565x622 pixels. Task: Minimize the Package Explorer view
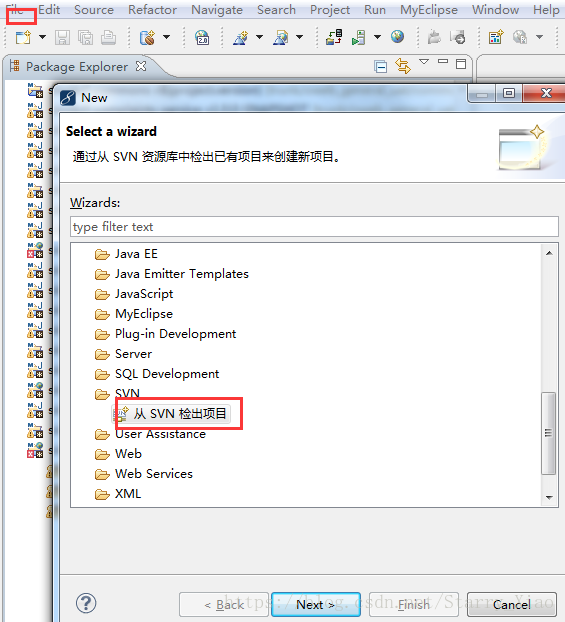[443, 61]
